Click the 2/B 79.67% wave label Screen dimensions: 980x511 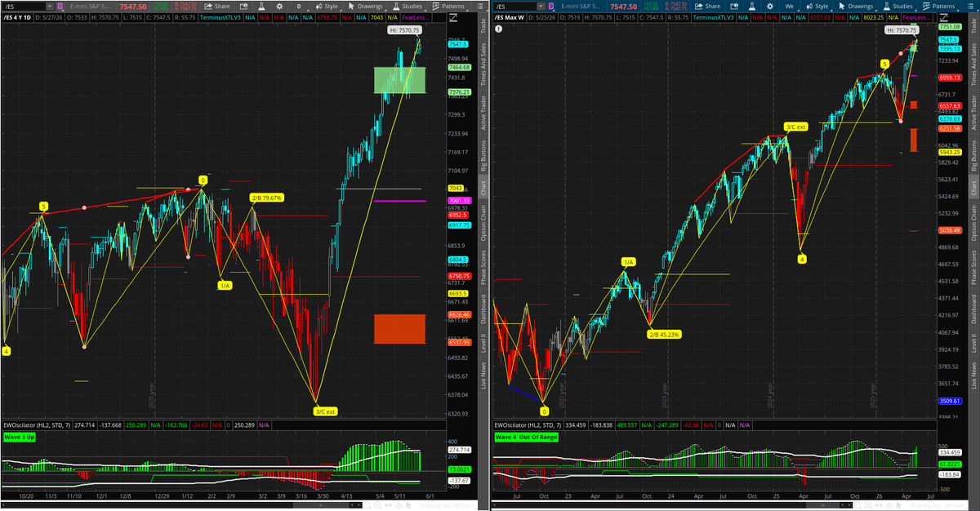[266, 198]
